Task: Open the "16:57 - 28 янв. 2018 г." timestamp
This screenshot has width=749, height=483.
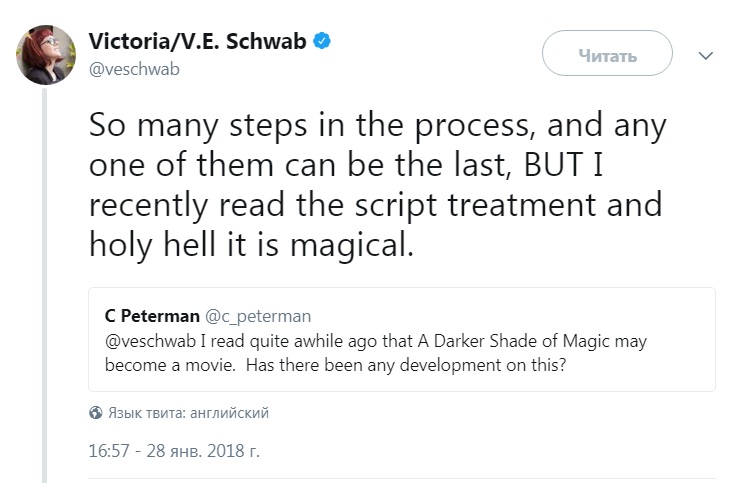Action: tap(174, 451)
